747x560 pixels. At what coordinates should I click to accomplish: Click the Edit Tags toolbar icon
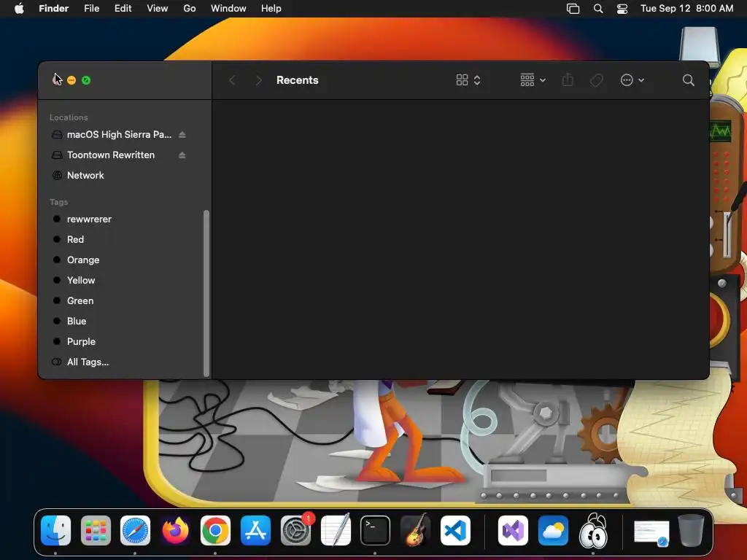(597, 80)
